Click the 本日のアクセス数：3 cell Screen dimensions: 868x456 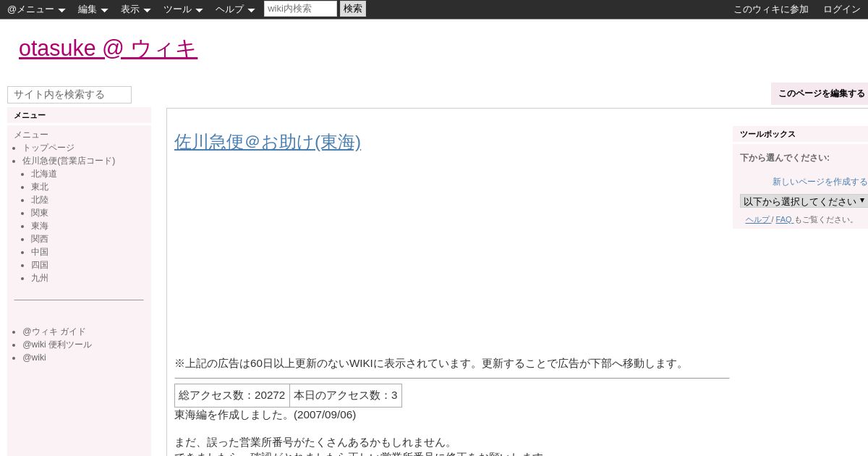click(x=346, y=395)
